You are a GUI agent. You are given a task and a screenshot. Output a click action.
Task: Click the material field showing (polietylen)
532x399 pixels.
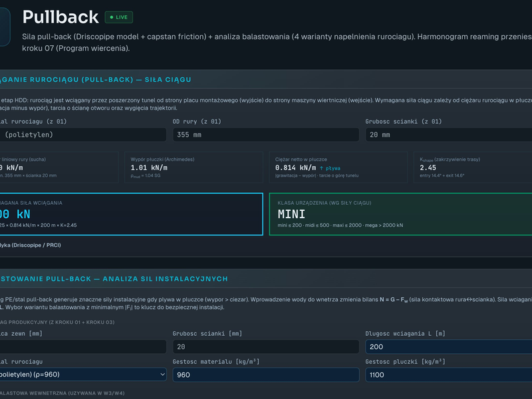(x=82, y=135)
